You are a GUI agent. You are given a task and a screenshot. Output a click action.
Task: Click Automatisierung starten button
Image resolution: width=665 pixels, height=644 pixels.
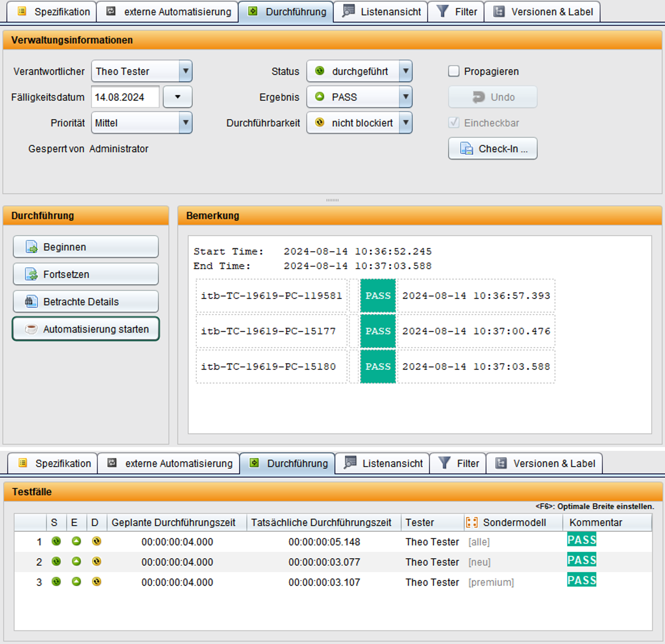click(x=86, y=329)
